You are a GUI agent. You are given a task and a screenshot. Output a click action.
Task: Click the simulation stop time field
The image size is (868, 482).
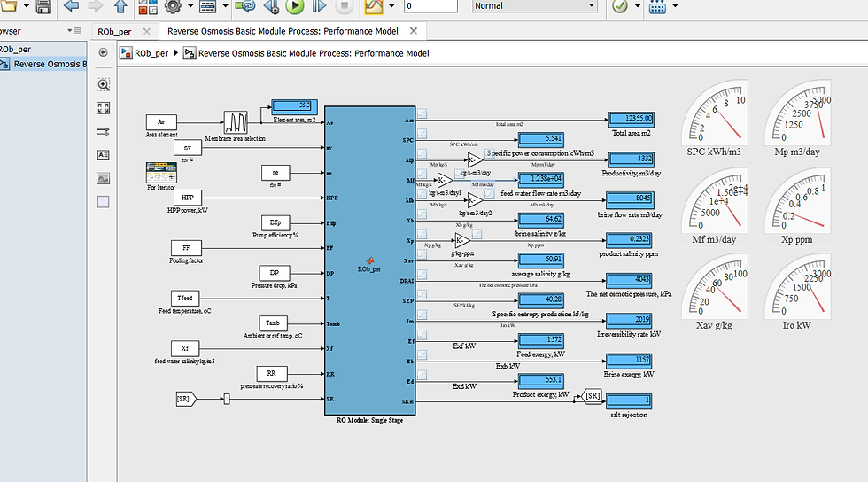point(430,6)
